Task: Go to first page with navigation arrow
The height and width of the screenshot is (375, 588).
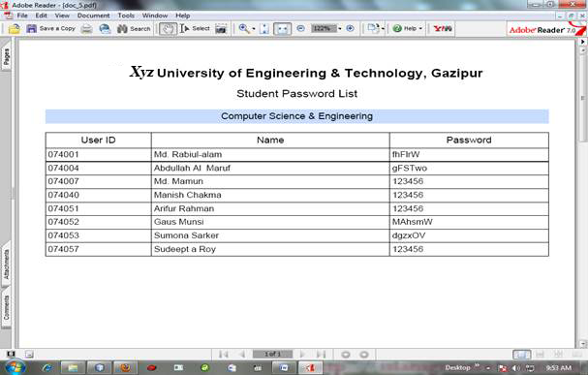Action: [223, 355]
